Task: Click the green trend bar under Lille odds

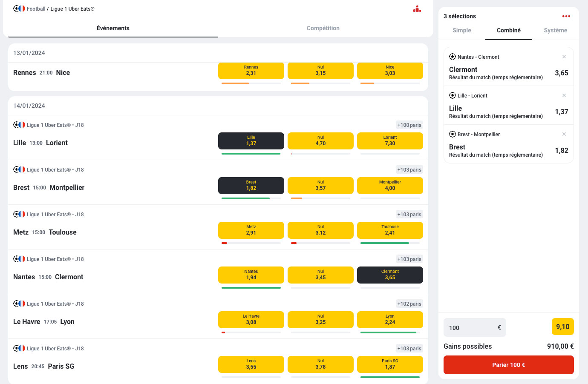Action: pyautogui.click(x=251, y=154)
